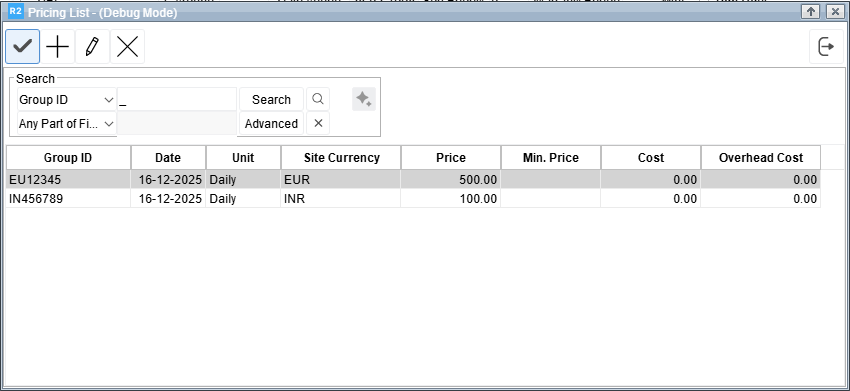The width and height of the screenshot is (850, 391).
Task: Click the Search button
Action: pyautogui.click(x=271, y=99)
